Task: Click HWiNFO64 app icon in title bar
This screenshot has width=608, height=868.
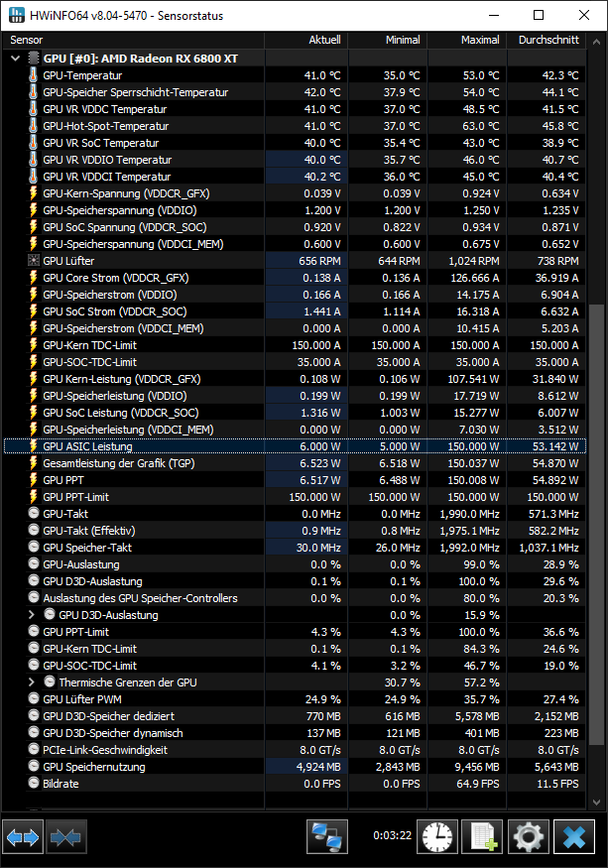Action: pyautogui.click(x=17, y=15)
